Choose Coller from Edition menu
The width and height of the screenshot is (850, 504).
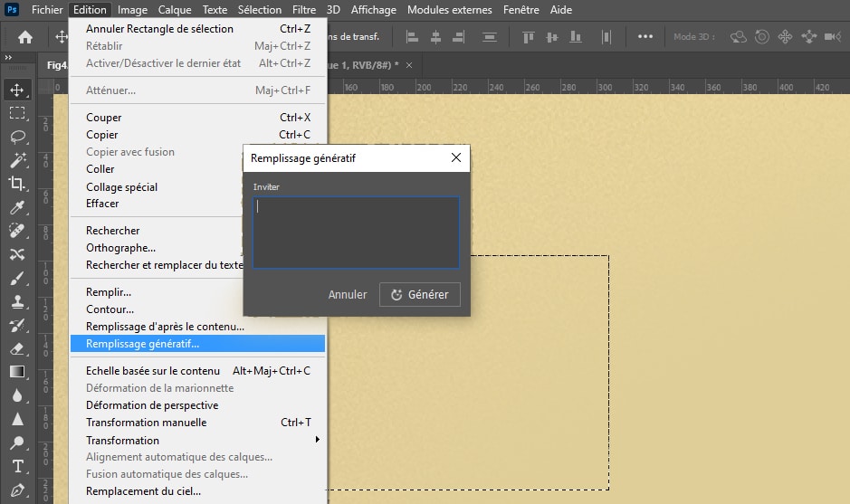[x=157, y=169]
